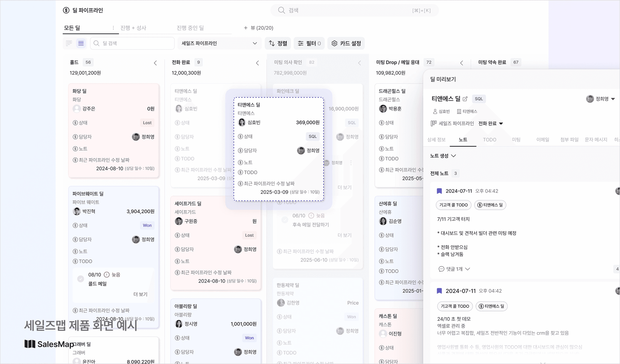This screenshot has height=364, width=620.
Task: Click the 심효빈 contact link in preview
Action: tap(441, 111)
